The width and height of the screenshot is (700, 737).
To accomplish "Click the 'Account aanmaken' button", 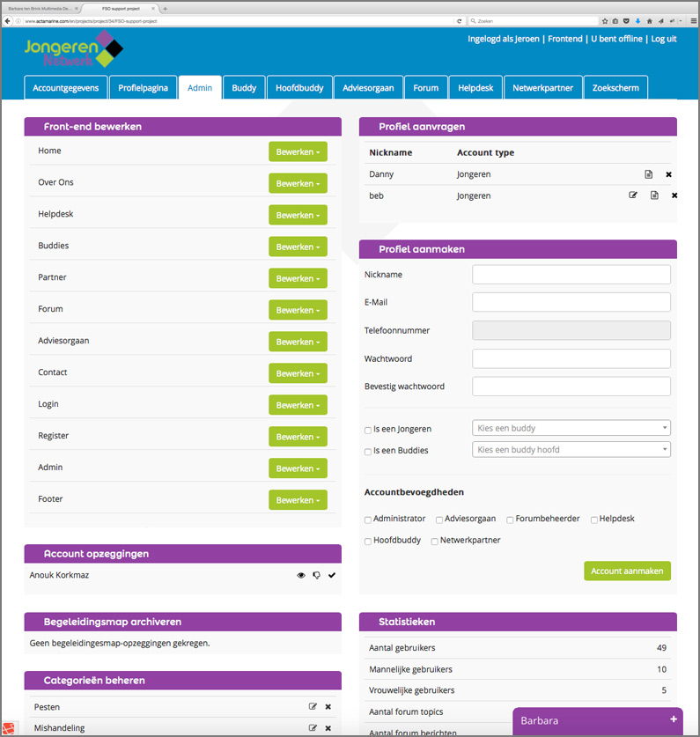I will click(627, 571).
